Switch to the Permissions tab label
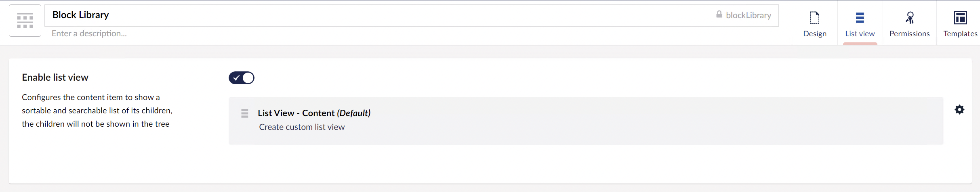Viewport: 980px width, 192px height. [910, 33]
